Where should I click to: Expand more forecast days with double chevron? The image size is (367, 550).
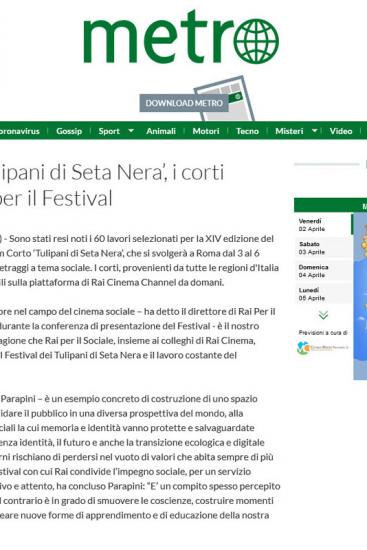[x=323, y=315]
